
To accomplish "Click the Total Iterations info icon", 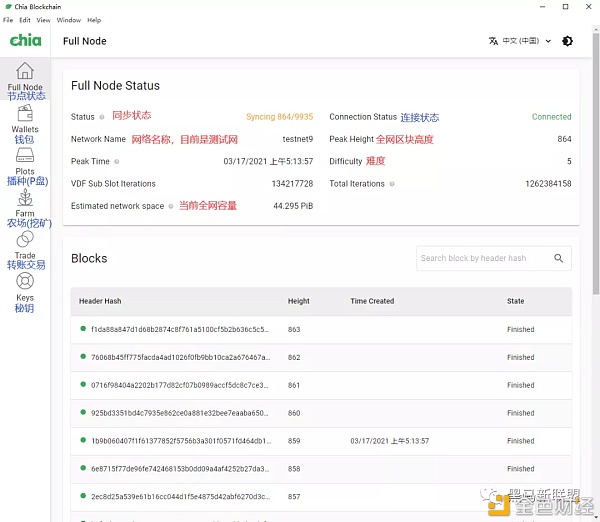I will pyautogui.click(x=392, y=184).
